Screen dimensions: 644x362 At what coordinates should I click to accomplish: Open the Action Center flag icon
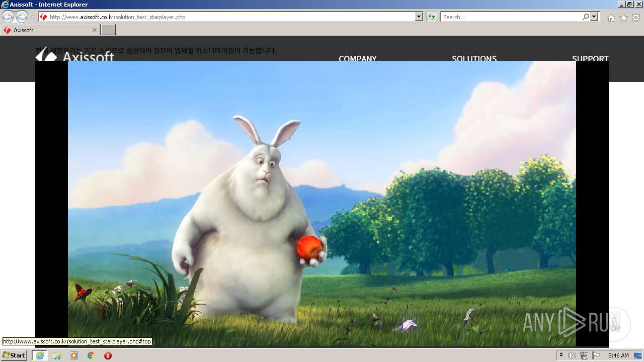click(596, 355)
